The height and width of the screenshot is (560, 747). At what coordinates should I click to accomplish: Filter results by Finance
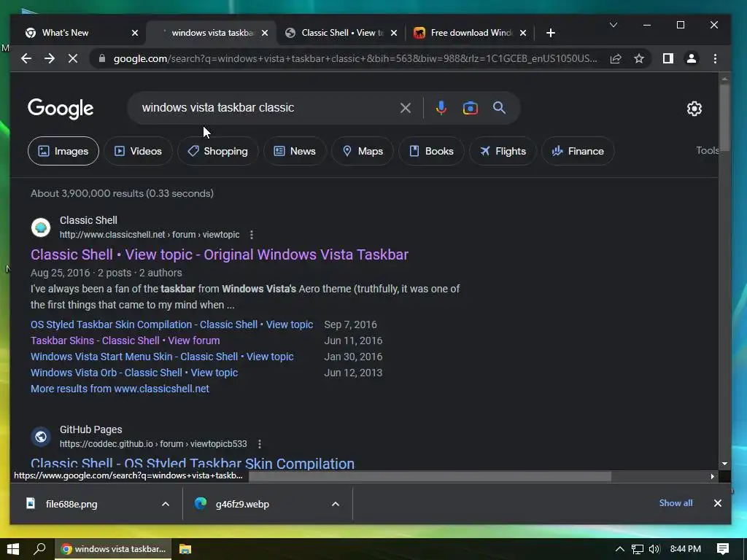(x=578, y=151)
